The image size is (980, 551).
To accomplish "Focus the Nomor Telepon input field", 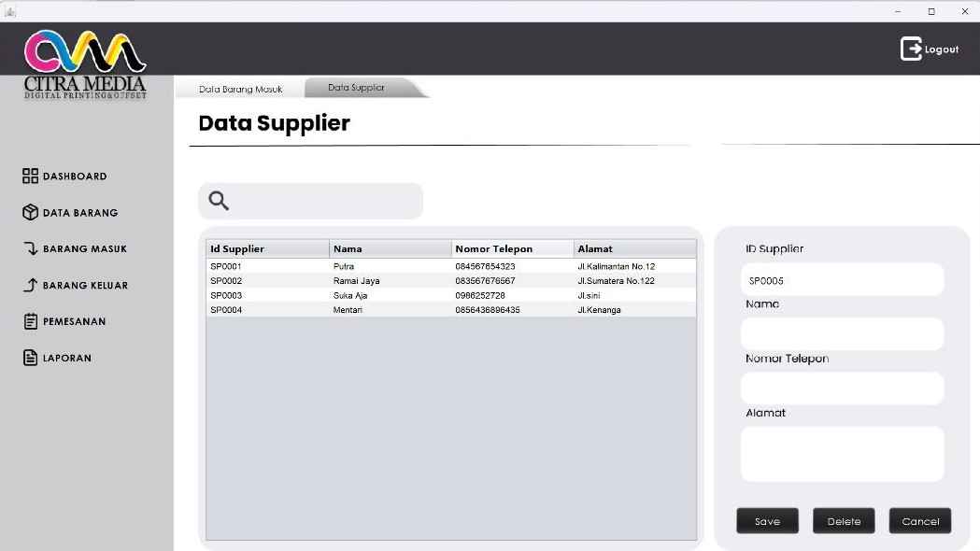I will [x=842, y=388].
